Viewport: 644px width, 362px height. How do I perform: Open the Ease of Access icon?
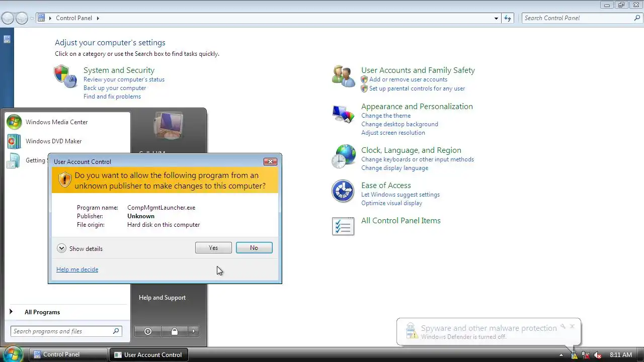(343, 192)
